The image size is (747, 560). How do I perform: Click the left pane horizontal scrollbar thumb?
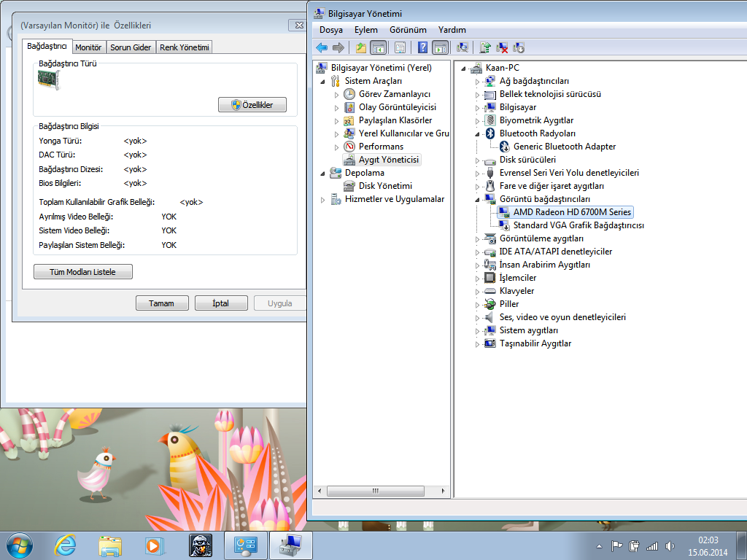(376, 491)
